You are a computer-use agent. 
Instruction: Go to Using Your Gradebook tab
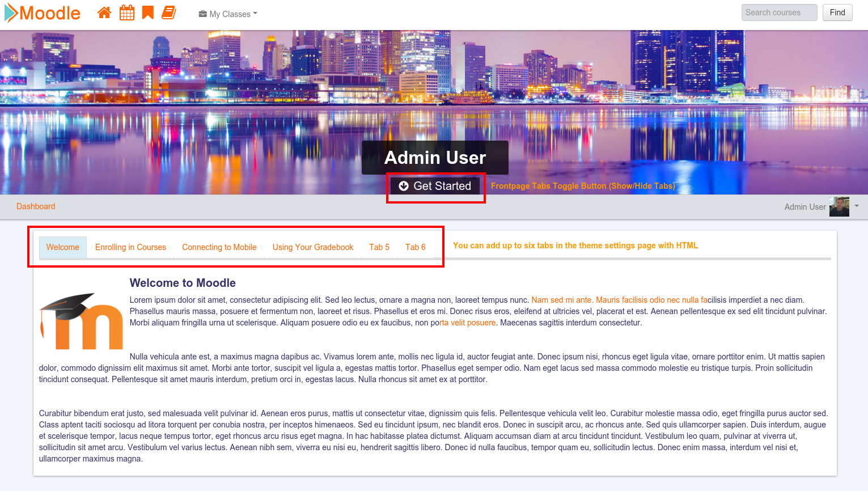(x=312, y=247)
